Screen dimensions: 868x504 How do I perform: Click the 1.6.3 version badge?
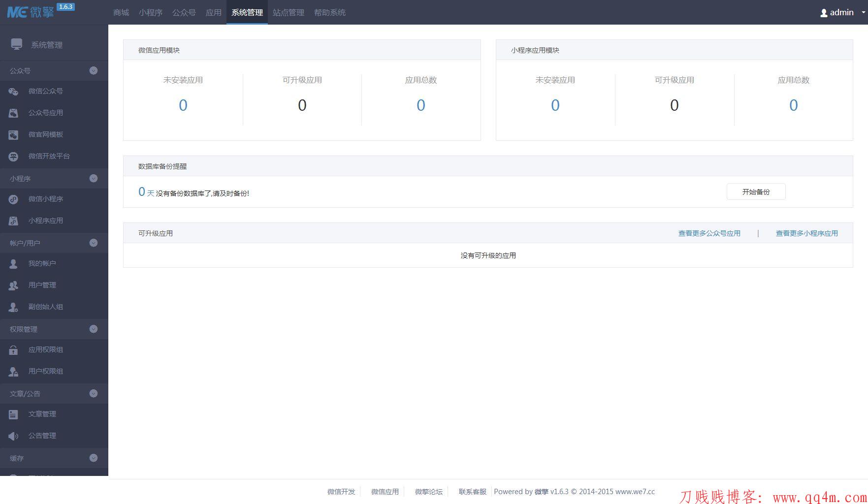pyautogui.click(x=65, y=7)
